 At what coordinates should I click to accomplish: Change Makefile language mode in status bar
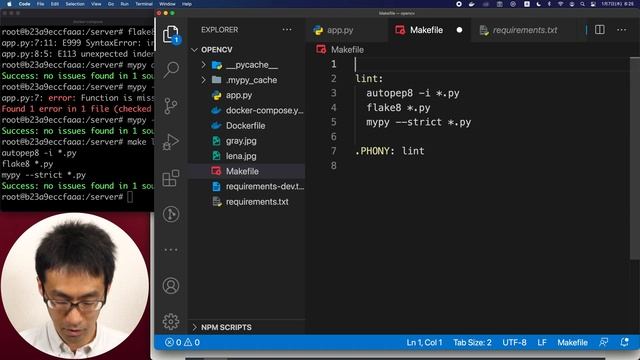click(572, 342)
